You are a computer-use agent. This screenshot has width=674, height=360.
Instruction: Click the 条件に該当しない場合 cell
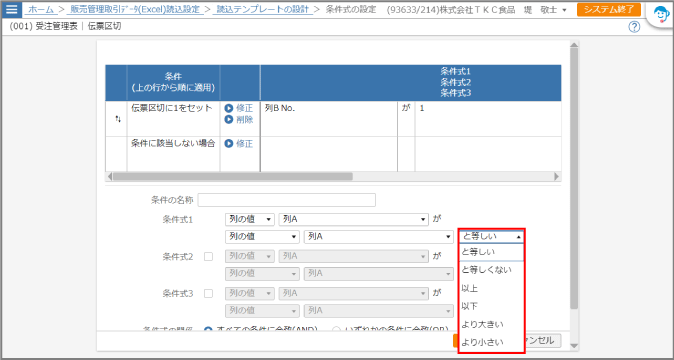173,154
